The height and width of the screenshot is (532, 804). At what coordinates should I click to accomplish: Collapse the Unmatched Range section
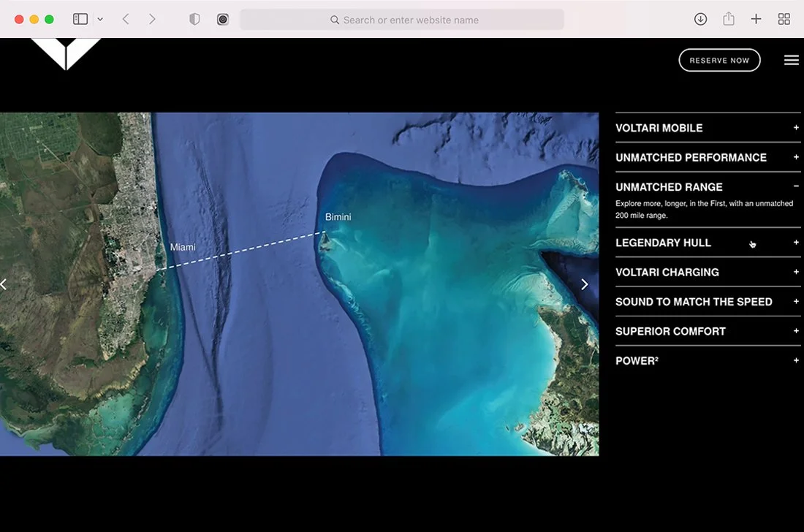[x=708, y=187]
